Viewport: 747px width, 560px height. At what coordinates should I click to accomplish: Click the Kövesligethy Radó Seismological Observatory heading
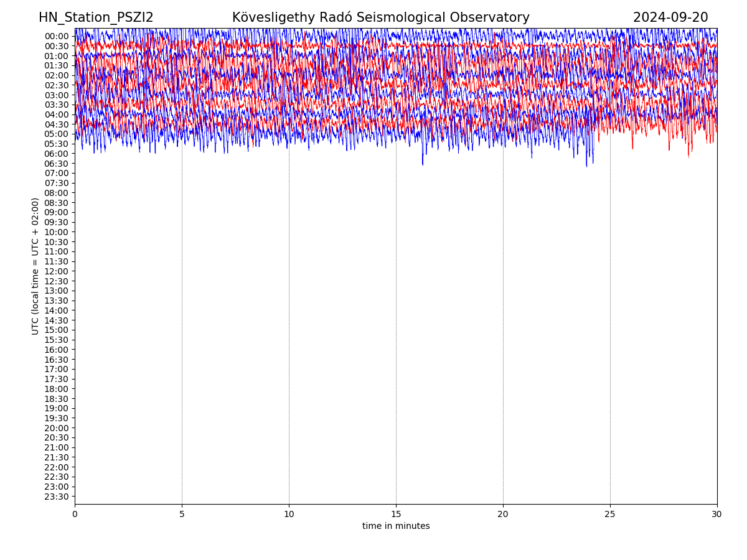tap(380, 17)
